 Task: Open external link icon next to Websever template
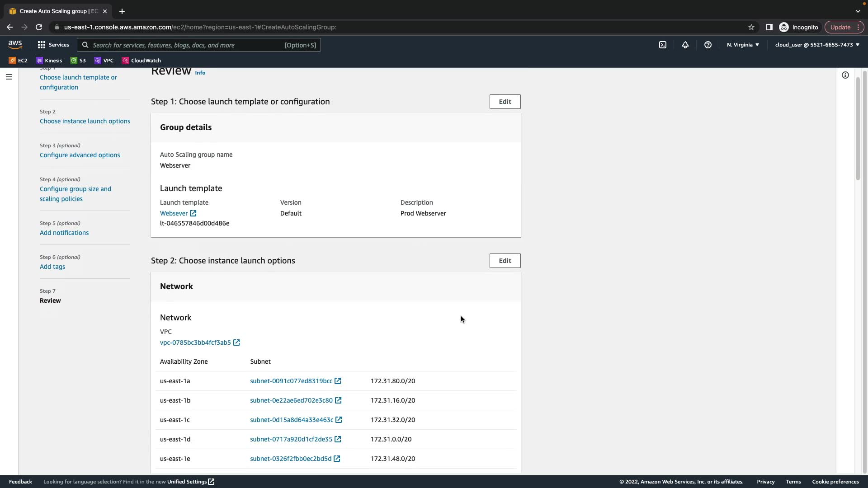coord(193,213)
